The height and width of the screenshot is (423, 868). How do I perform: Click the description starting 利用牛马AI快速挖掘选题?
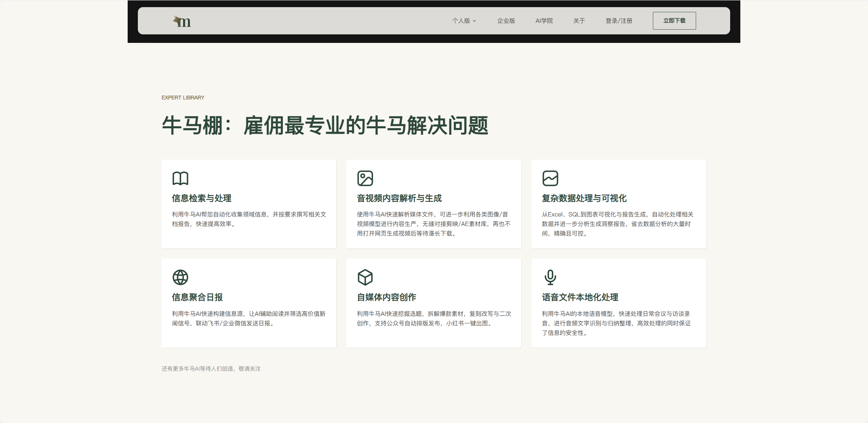pos(434,319)
